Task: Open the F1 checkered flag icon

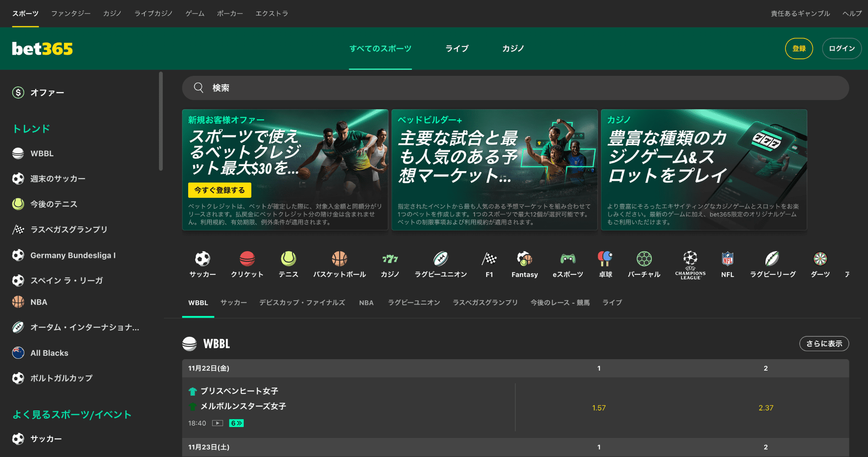Action: (489, 258)
